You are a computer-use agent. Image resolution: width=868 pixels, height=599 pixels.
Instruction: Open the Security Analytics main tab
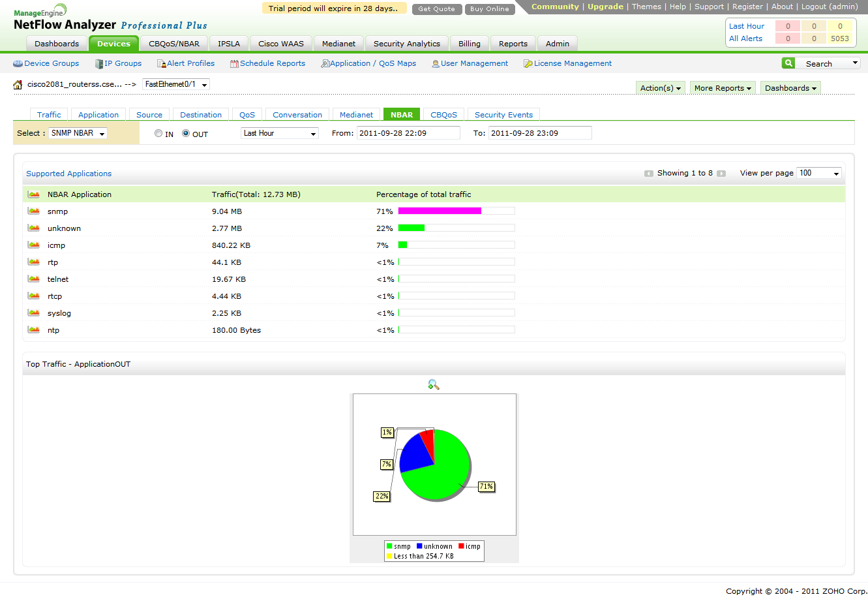(x=407, y=44)
